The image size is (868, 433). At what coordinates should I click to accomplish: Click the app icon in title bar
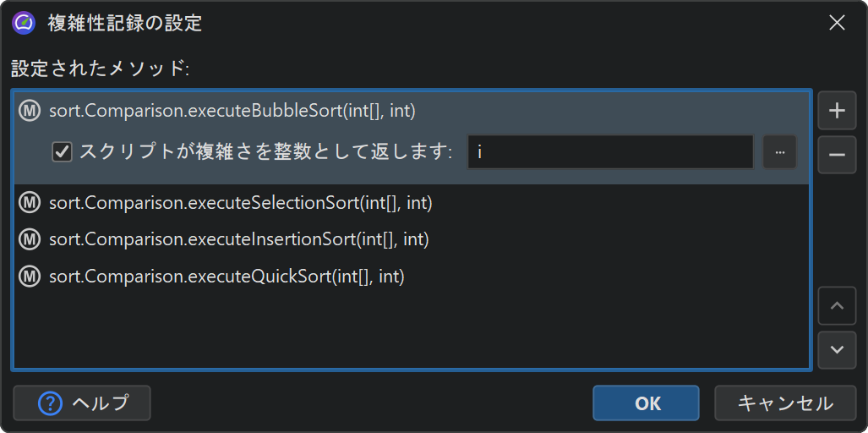(x=24, y=23)
